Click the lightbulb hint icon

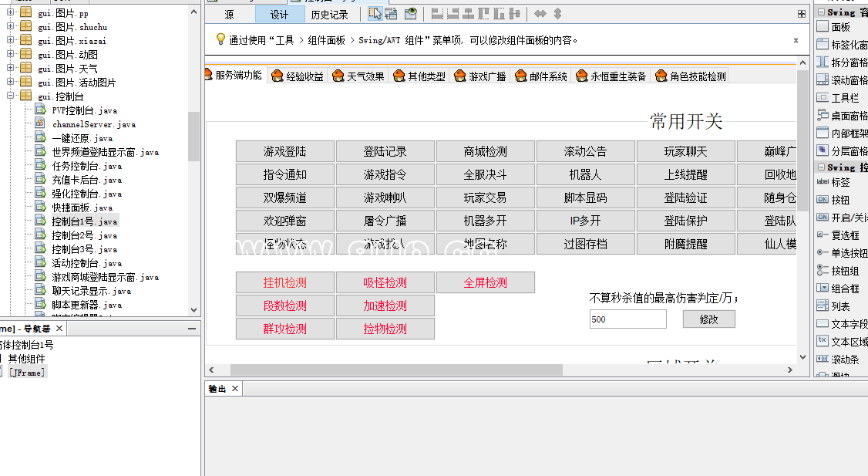coord(220,39)
